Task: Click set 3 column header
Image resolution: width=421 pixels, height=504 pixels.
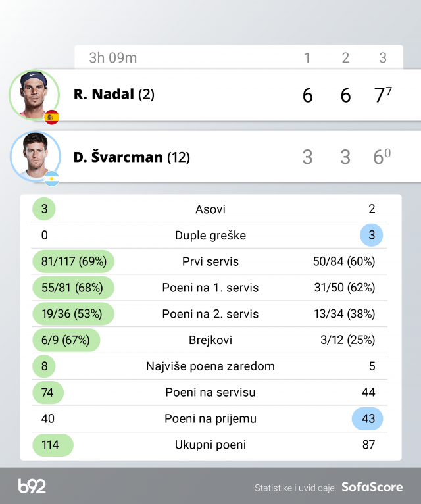Action: [x=383, y=58]
